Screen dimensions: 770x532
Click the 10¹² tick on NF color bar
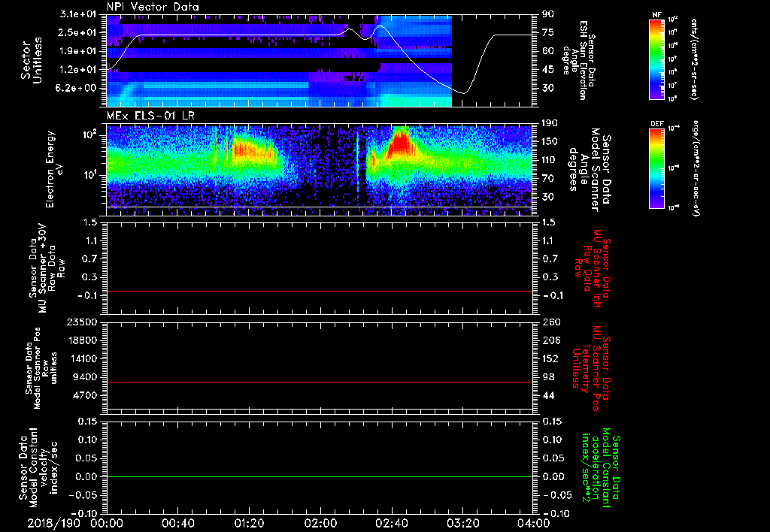coord(673,20)
